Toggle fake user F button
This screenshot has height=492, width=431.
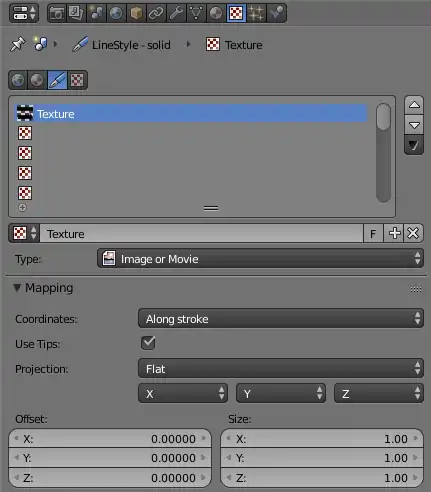(x=373, y=233)
